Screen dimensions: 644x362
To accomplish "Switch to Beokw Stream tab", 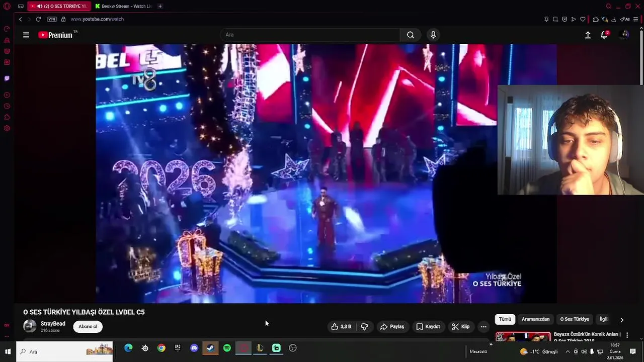I will (124, 6).
